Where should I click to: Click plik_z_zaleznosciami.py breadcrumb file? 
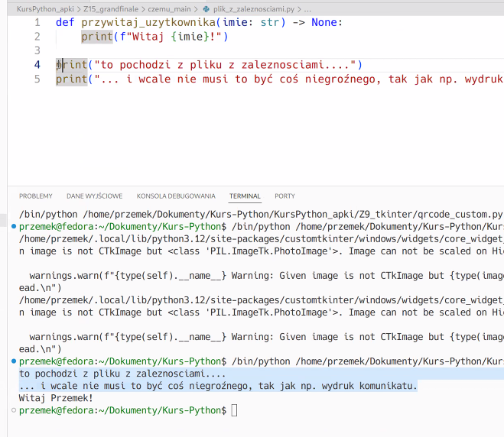254,9
